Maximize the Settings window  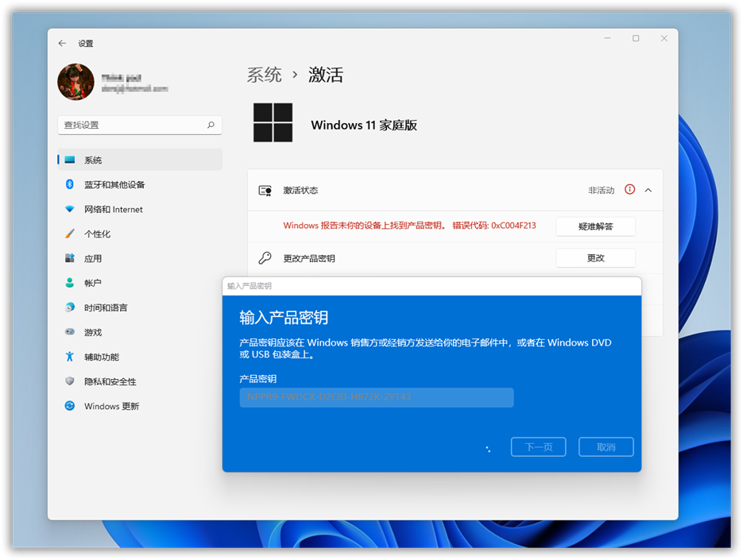pyautogui.click(x=636, y=38)
